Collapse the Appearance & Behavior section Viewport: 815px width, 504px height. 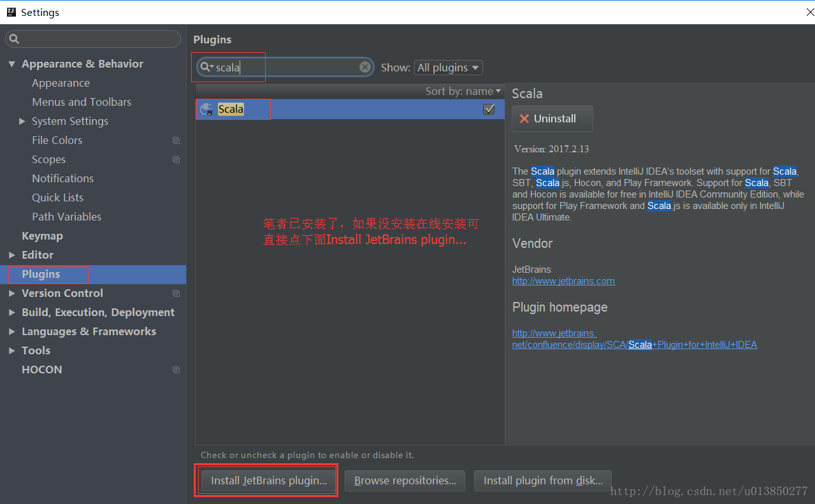pos(11,64)
